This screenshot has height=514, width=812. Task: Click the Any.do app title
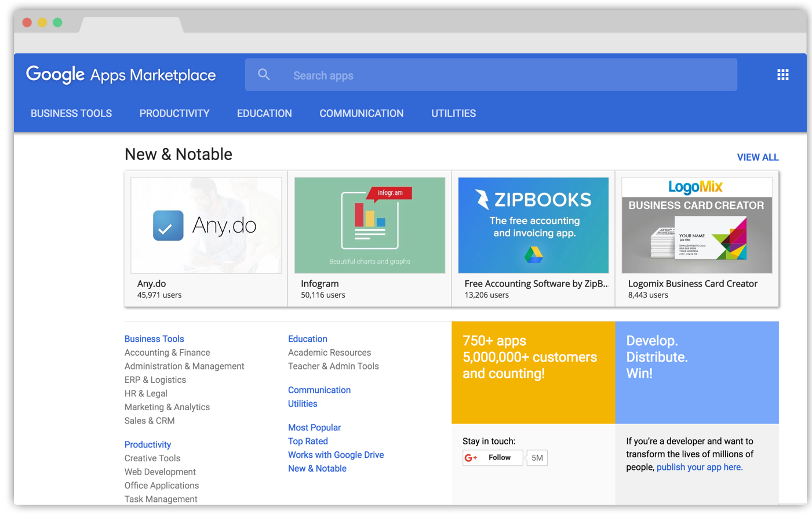(151, 284)
